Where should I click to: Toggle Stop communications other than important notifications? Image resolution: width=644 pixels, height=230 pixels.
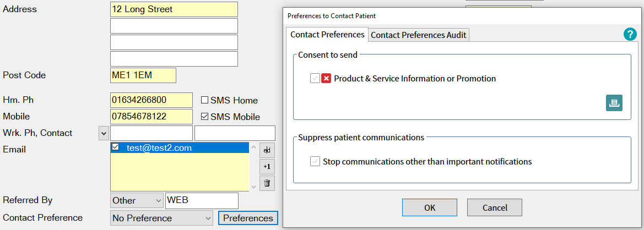point(315,162)
